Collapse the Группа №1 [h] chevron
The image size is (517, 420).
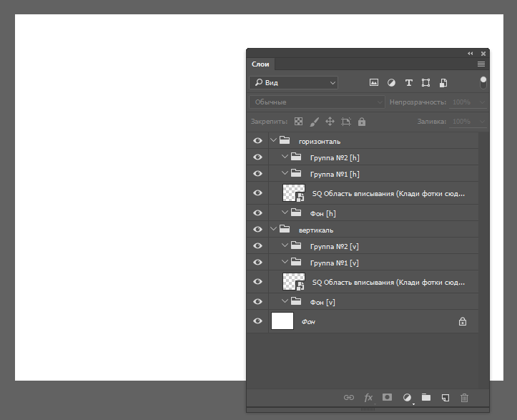pyautogui.click(x=285, y=173)
